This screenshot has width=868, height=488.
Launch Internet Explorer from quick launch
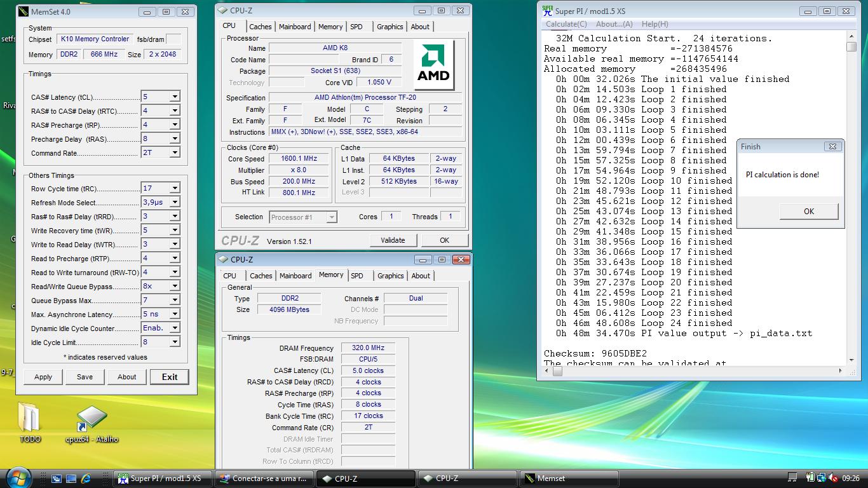86,478
